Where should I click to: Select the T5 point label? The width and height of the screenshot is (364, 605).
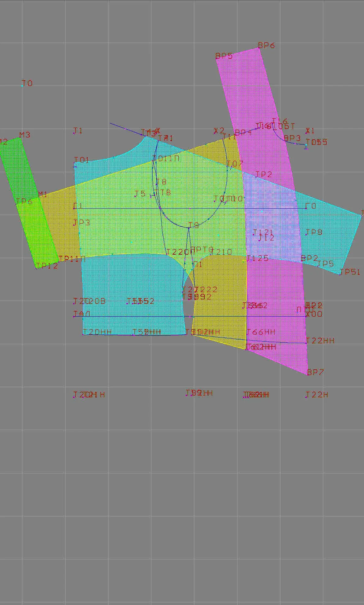pos(140,194)
